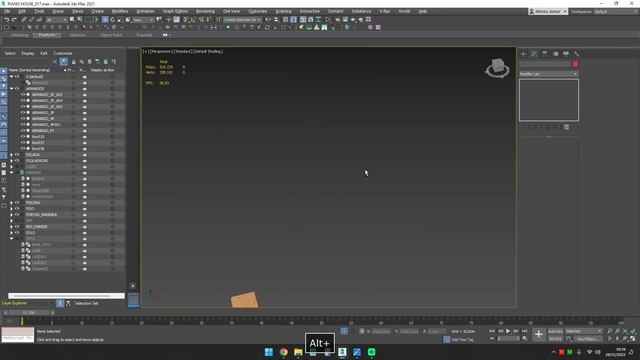Screen dimensions: 640x360
Task: Open the Hierarchy command panel tab
Action: (x=544, y=53)
